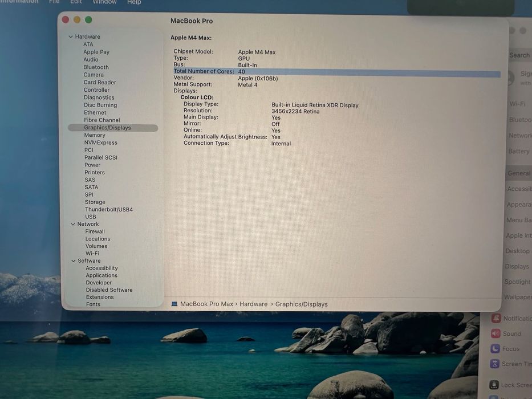
Task: Collapse the Network section chevron
Action: tap(73, 224)
